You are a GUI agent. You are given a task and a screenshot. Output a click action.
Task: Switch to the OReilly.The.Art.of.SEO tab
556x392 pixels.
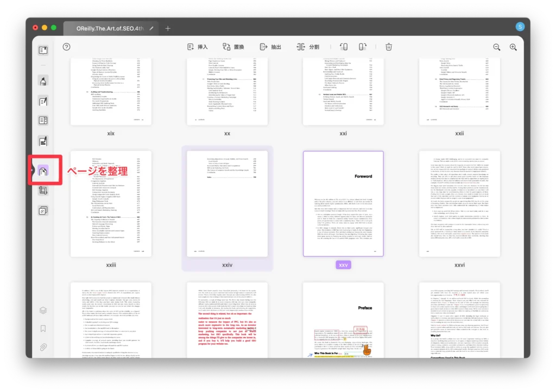pos(109,28)
